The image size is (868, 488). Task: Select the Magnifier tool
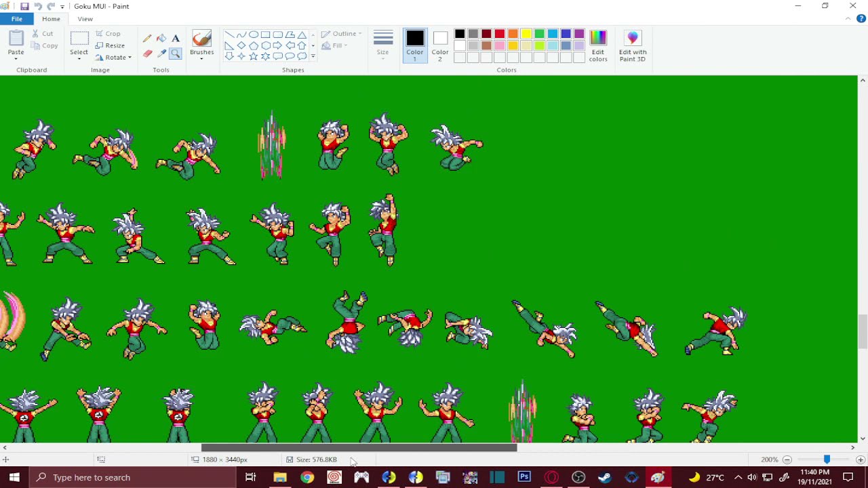coord(176,54)
